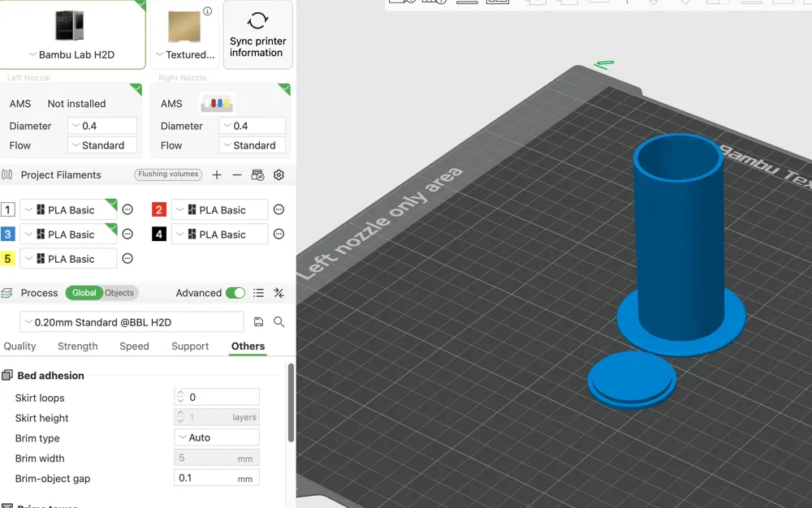Click Brim-object gap input field
This screenshot has width=812, height=508.
coord(217,477)
